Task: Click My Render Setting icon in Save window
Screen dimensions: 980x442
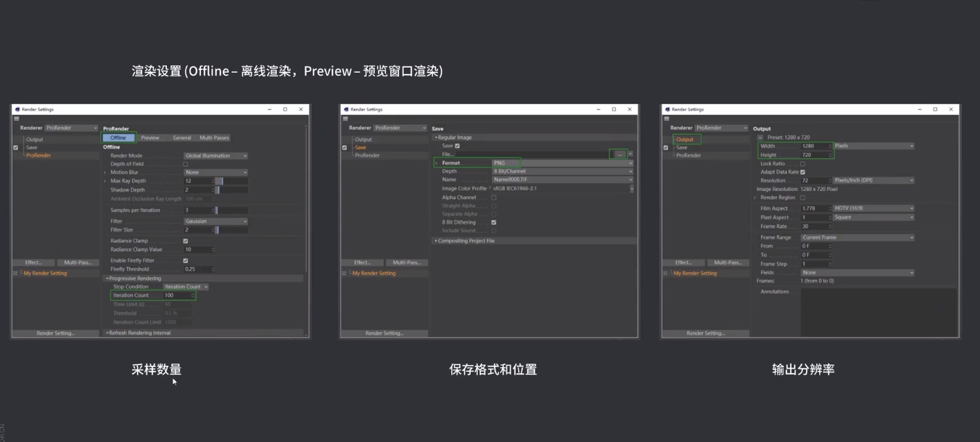Action: (x=344, y=274)
